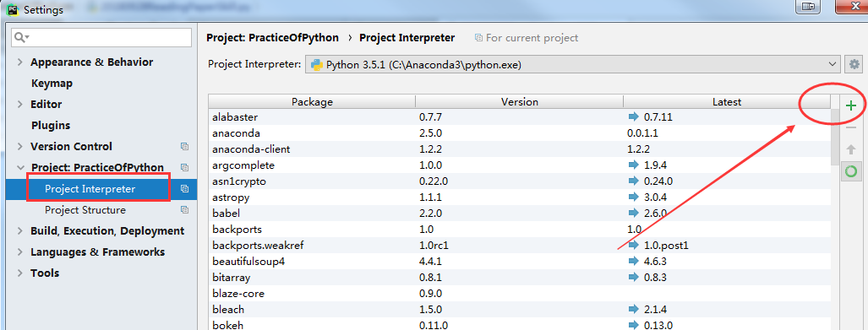The width and height of the screenshot is (868, 330).
Task: Click the update arrow for bleach
Action: (633, 309)
